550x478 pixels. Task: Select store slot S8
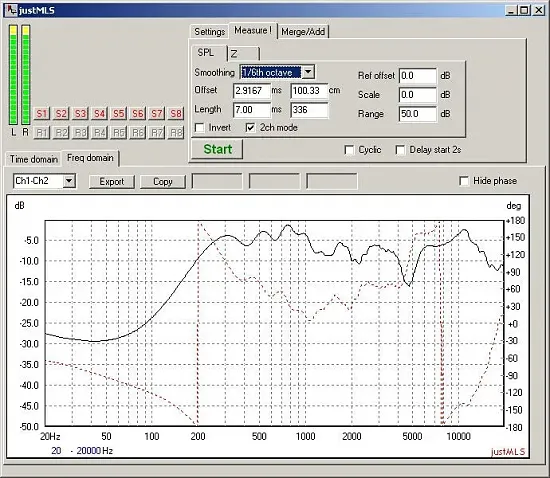coord(176,114)
